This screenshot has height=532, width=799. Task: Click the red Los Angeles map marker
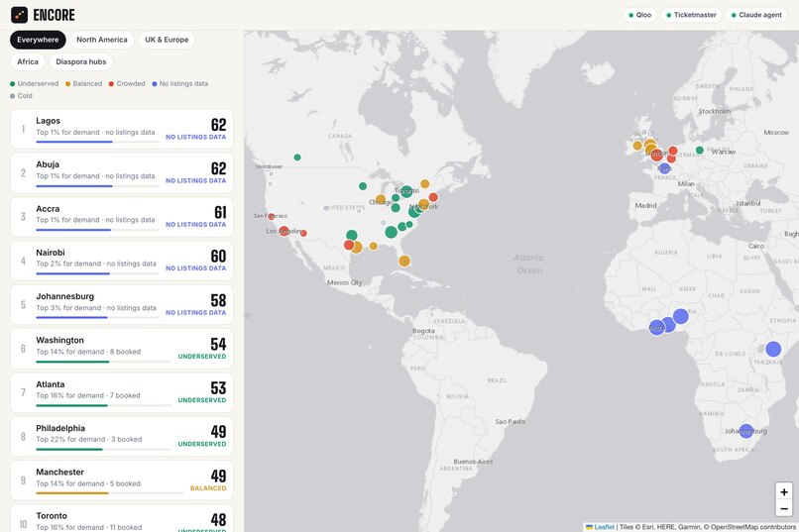tap(285, 231)
